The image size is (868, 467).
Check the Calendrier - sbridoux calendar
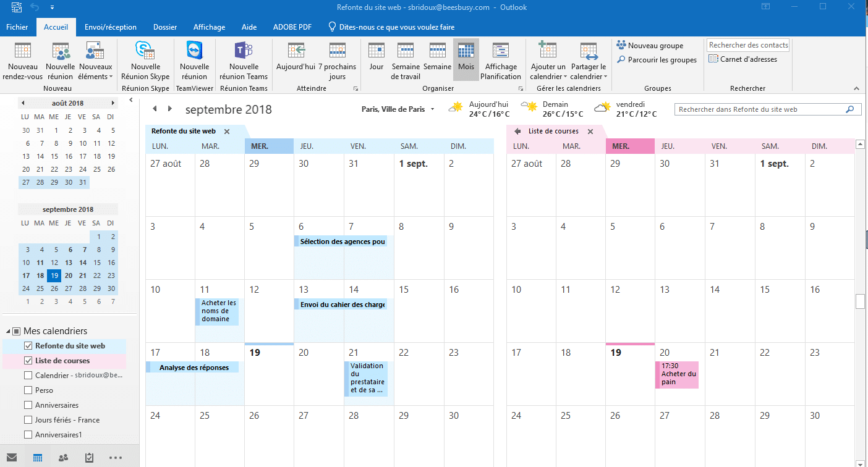(28, 376)
